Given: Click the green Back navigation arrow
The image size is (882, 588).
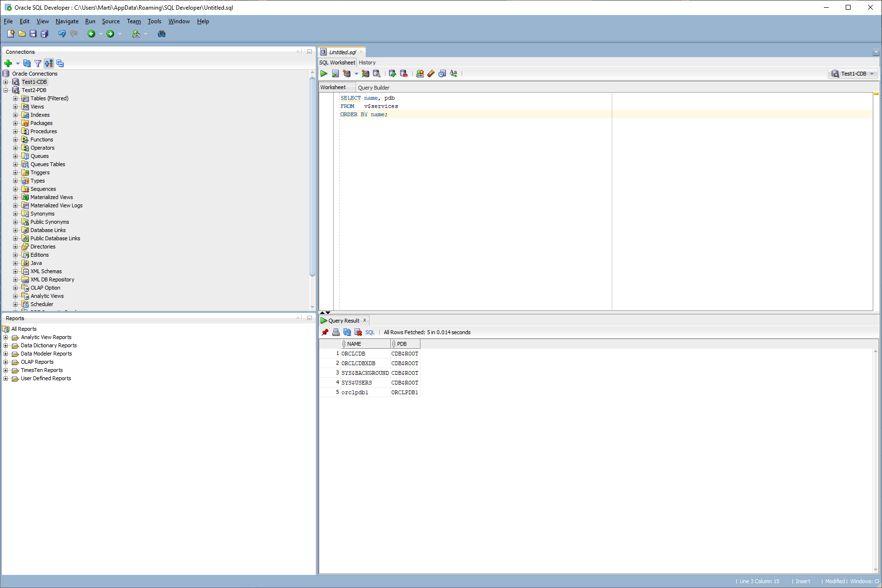Looking at the screenshot, I should coord(91,34).
